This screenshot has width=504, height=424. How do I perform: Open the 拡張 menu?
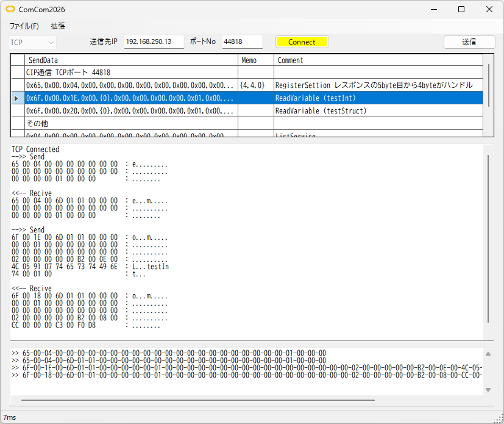[58, 26]
